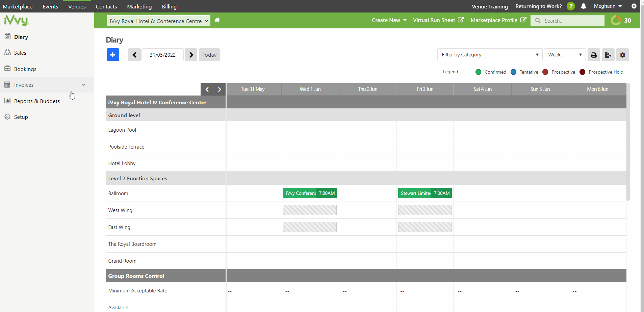Screen dimensions: 644x312
Task: Open Returning to Work? link
Action: [539, 6]
